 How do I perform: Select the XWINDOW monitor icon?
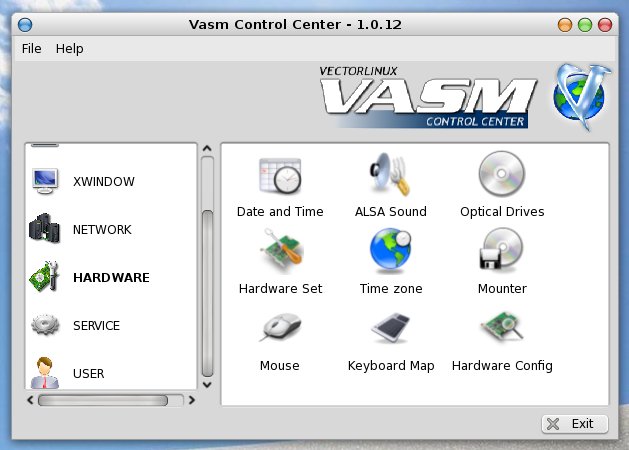tap(45, 181)
